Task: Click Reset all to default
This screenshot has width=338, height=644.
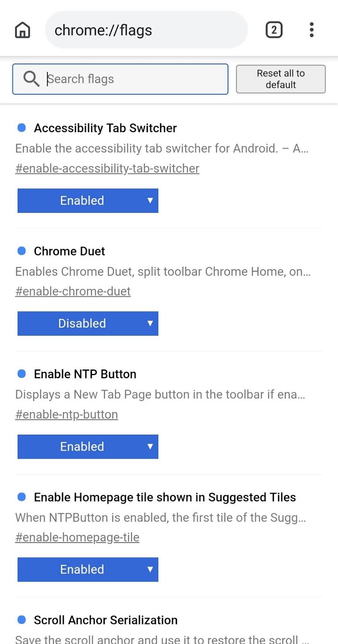Action: [x=280, y=79]
